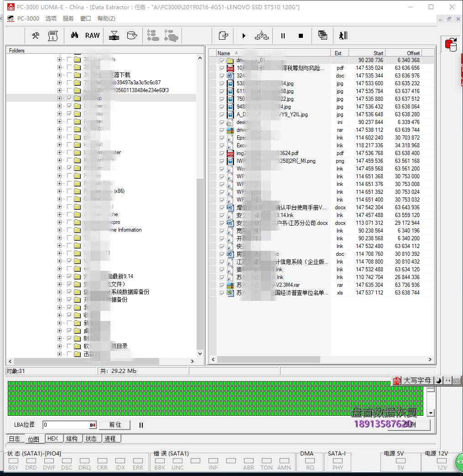
Task: Sort files by the Name column header
Action: [x=273, y=53]
